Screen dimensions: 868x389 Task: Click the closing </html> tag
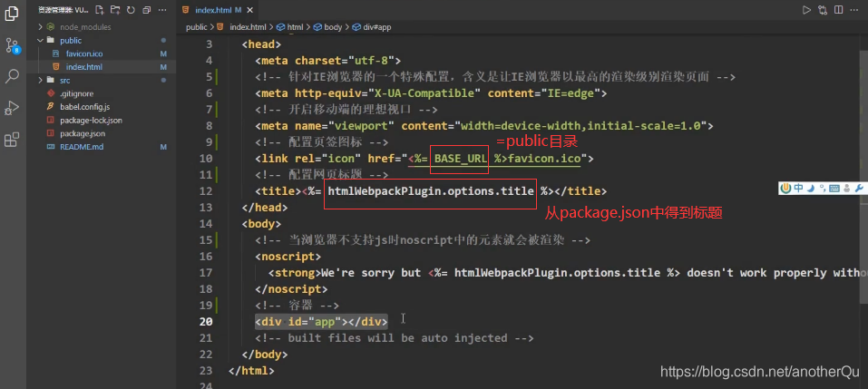click(x=250, y=370)
